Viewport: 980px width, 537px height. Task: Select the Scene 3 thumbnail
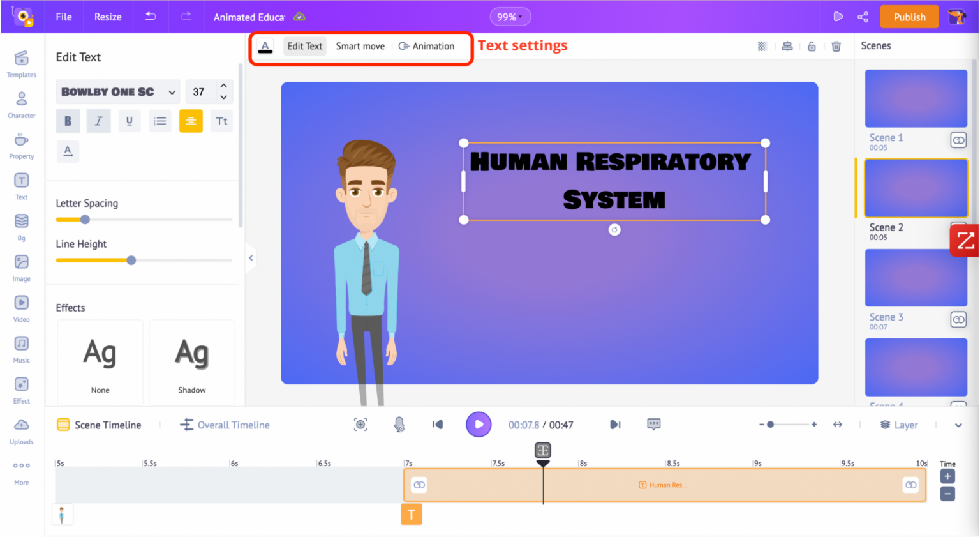[916, 278]
